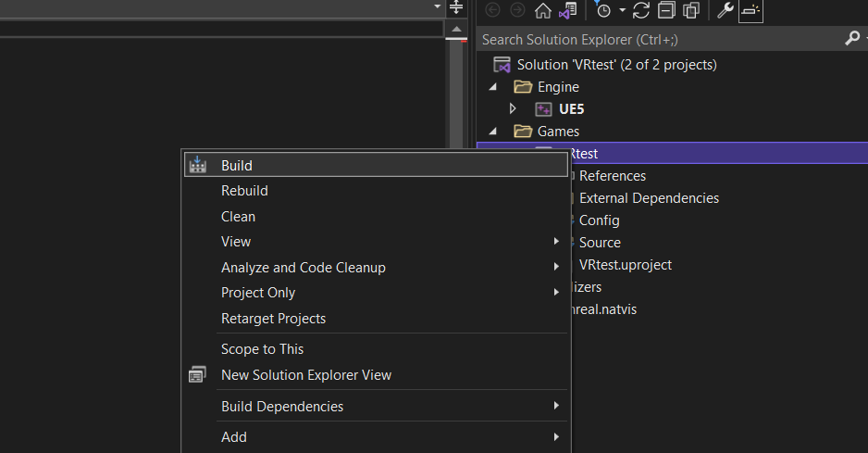Toggle the Preview Selected Items button
The height and width of the screenshot is (453, 868).
pyautogui.click(x=750, y=10)
